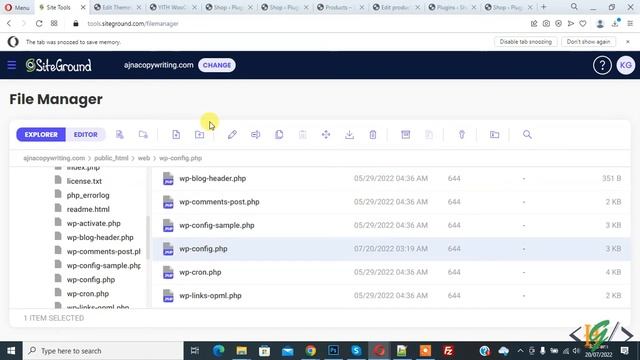Click the Permissions key icon in toolbar
640x360 pixels.
click(x=462, y=134)
